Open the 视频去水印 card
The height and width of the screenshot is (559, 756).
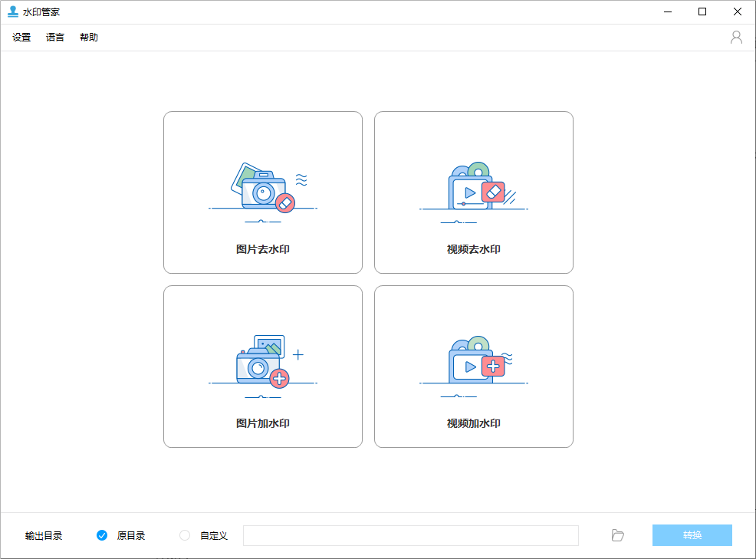tap(474, 192)
